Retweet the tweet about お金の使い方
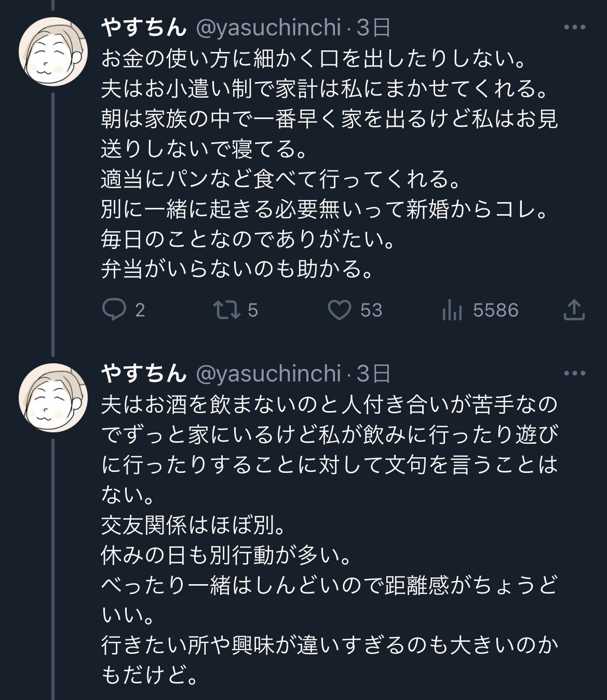 coord(227,310)
